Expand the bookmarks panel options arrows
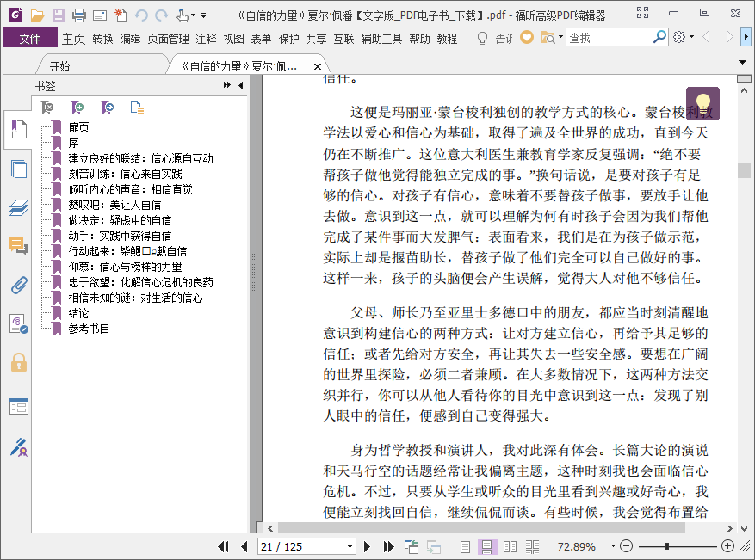 tap(226, 85)
